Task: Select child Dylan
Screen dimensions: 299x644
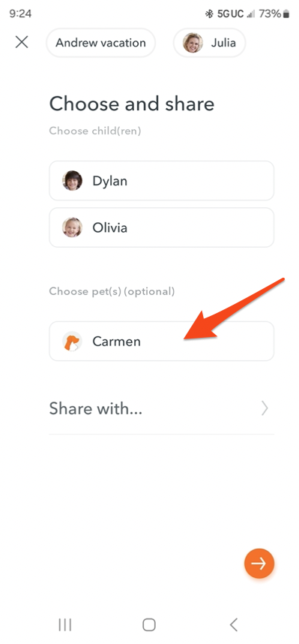Action: pos(162,181)
